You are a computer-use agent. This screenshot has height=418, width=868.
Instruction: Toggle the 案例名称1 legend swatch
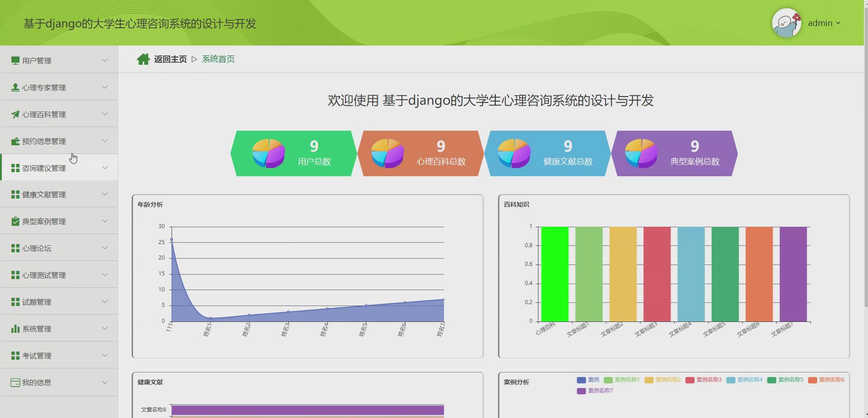[608, 380]
